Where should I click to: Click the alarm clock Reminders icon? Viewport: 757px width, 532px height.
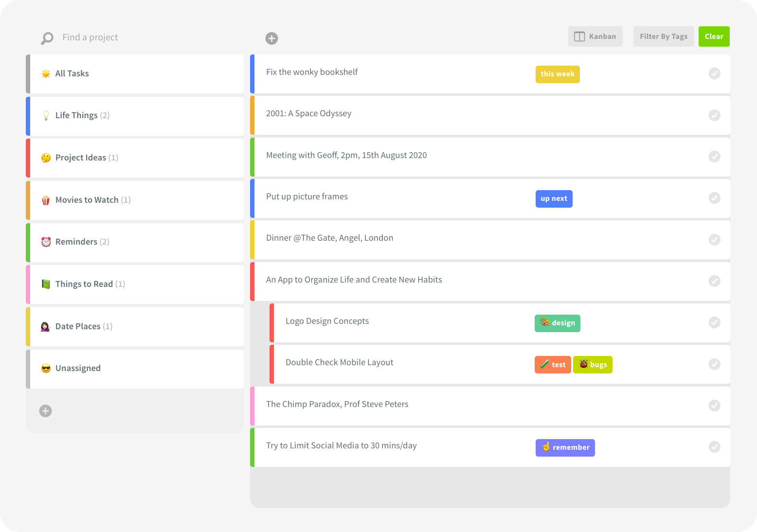coord(46,242)
